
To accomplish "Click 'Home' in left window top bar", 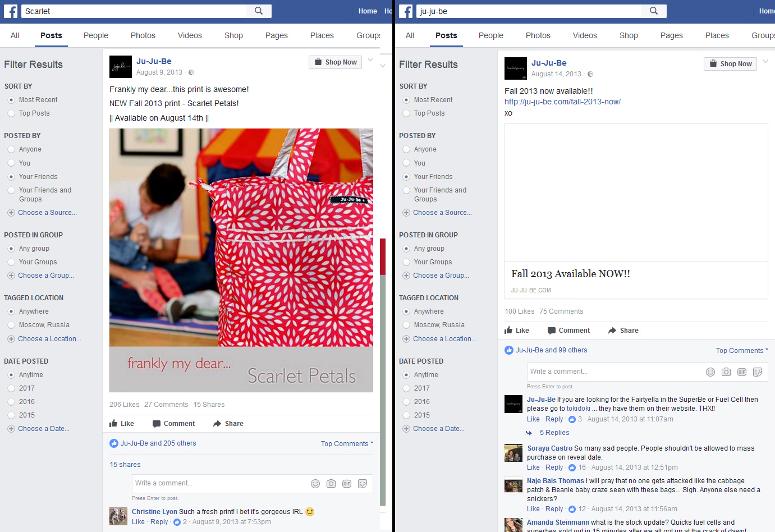I will click(x=368, y=11).
